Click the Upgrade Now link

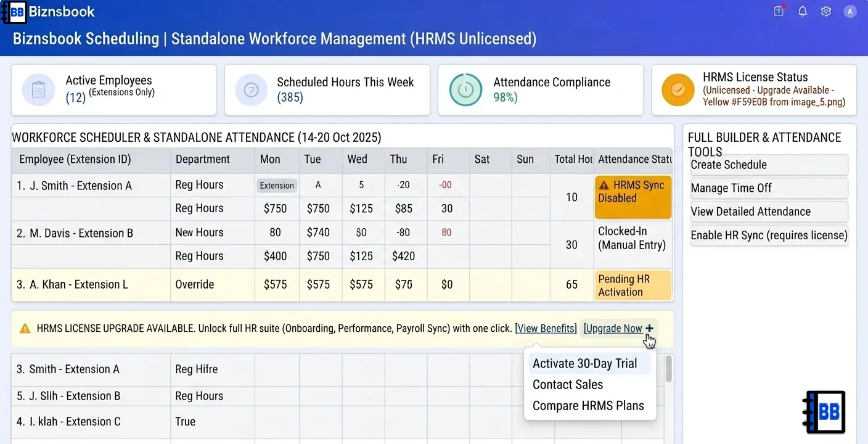pos(613,328)
